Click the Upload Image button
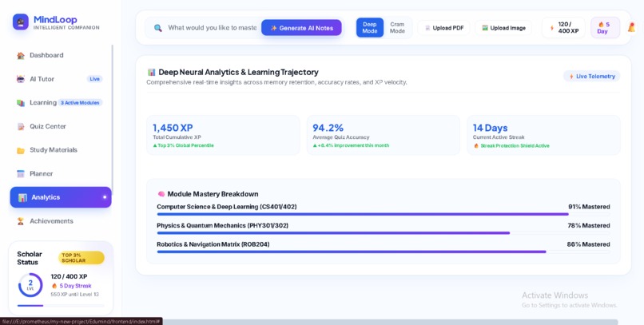 503,28
